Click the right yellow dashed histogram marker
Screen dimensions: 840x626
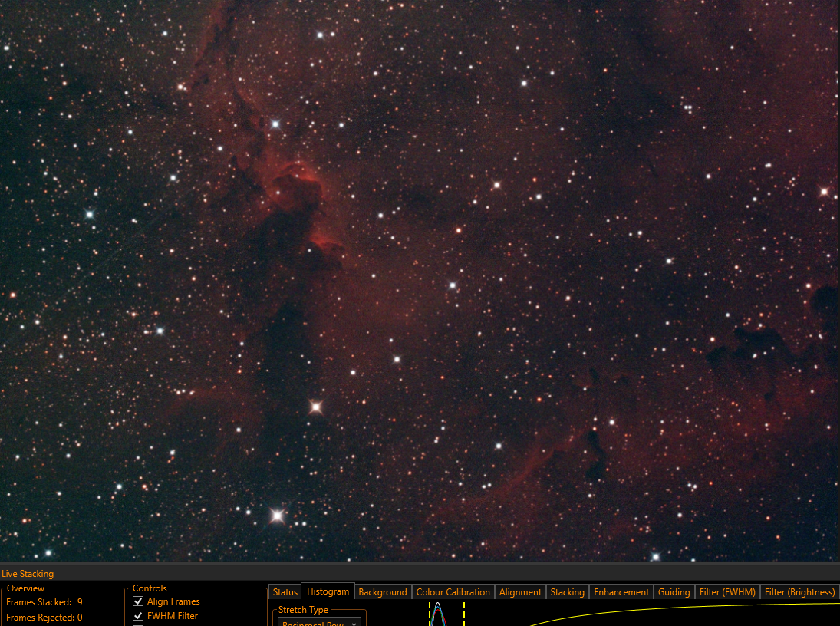pyautogui.click(x=464, y=614)
